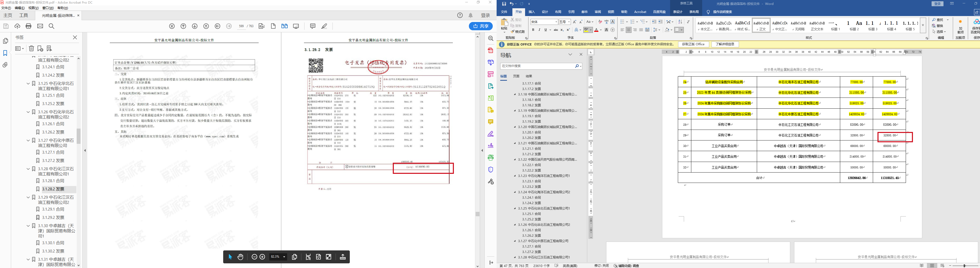Click text highlight color swatch in Word
The width and height of the screenshot is (980, 268).
pos(586,30)
